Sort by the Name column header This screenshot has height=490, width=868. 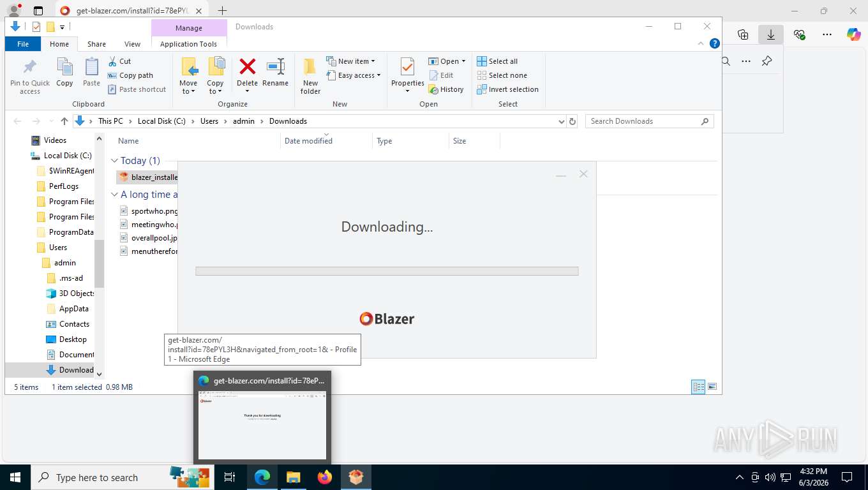point(128,141)
